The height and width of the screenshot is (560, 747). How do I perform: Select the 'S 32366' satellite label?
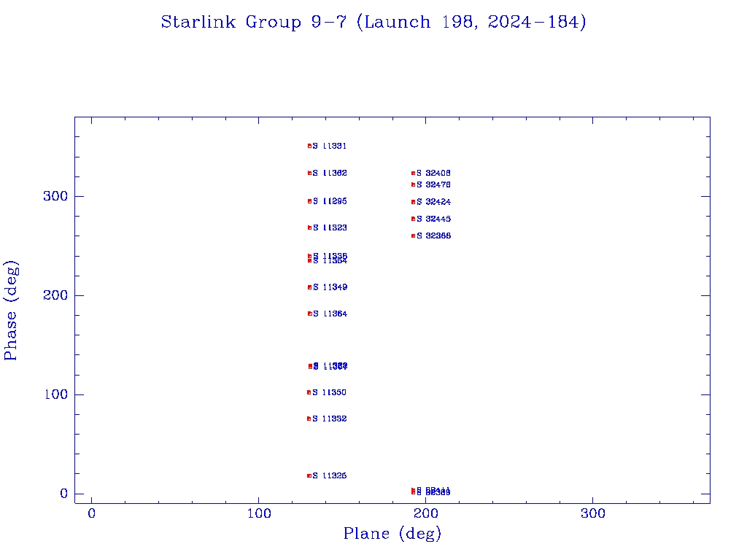coord(433,236)
